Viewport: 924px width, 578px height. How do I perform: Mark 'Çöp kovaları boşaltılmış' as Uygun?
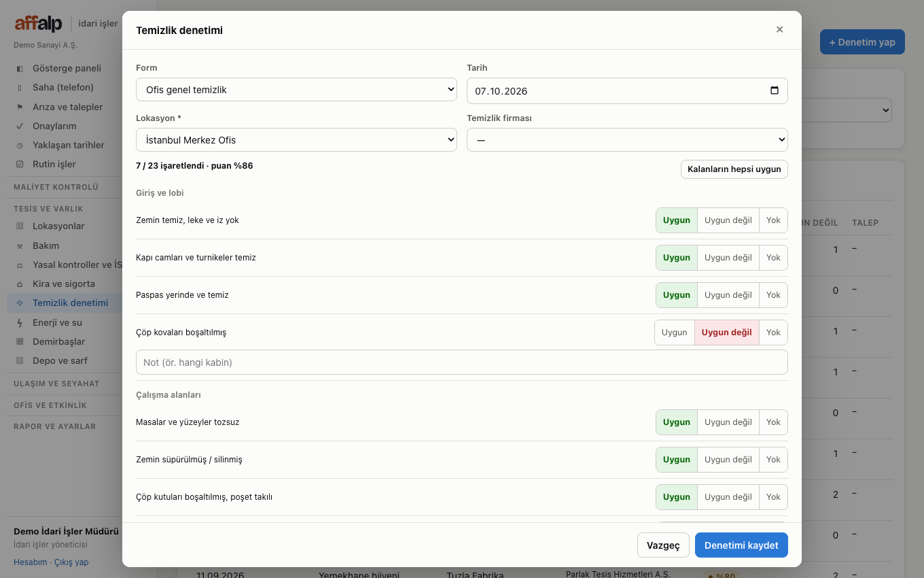pos(675,333)
